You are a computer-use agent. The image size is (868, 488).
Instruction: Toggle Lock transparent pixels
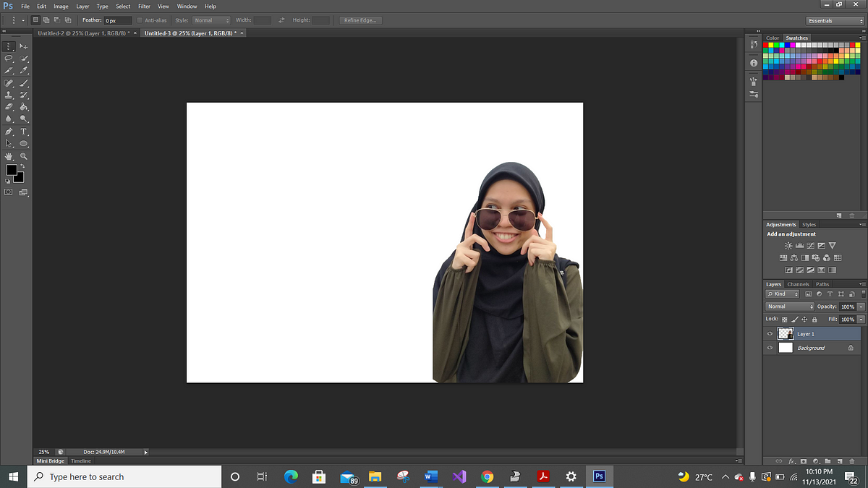pos(785,319)
